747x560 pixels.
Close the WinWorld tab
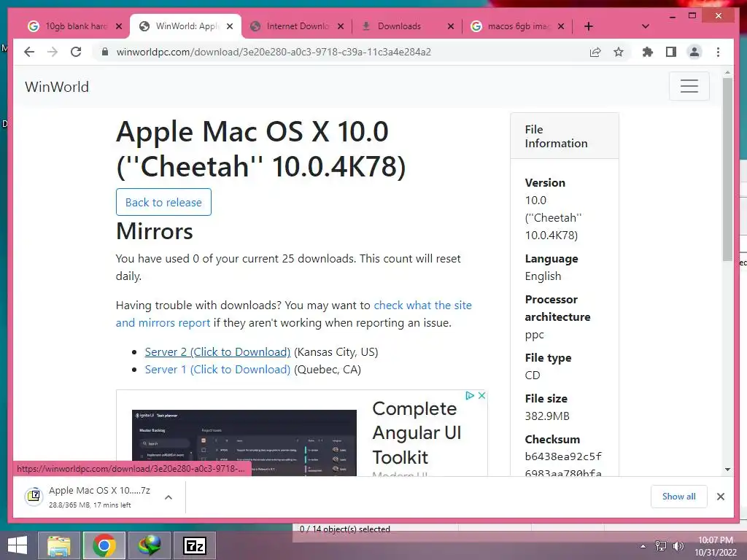click(x=230, y=26)
